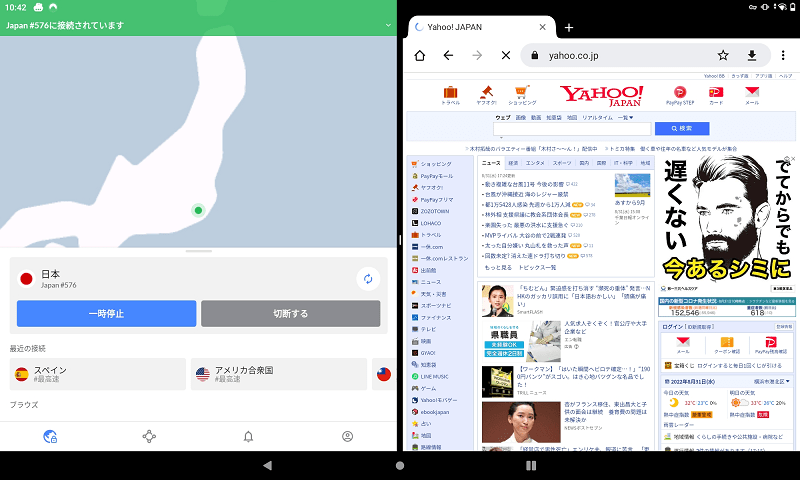The image size is (800, 480).
Task: Select the リアルタイム search category
Action: 597,118
